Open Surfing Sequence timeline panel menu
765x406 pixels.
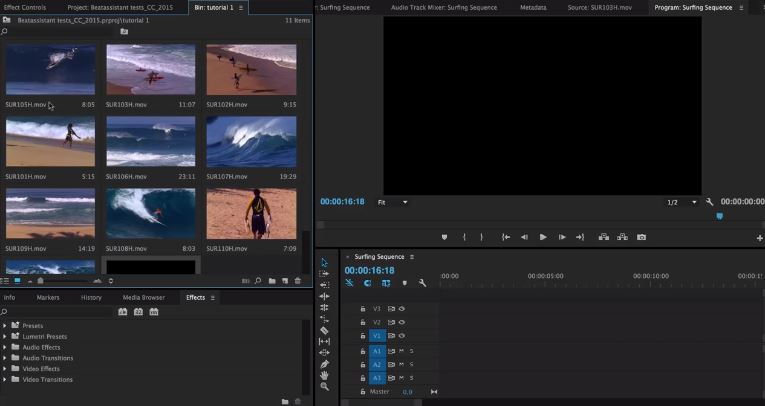pos(412,257)
